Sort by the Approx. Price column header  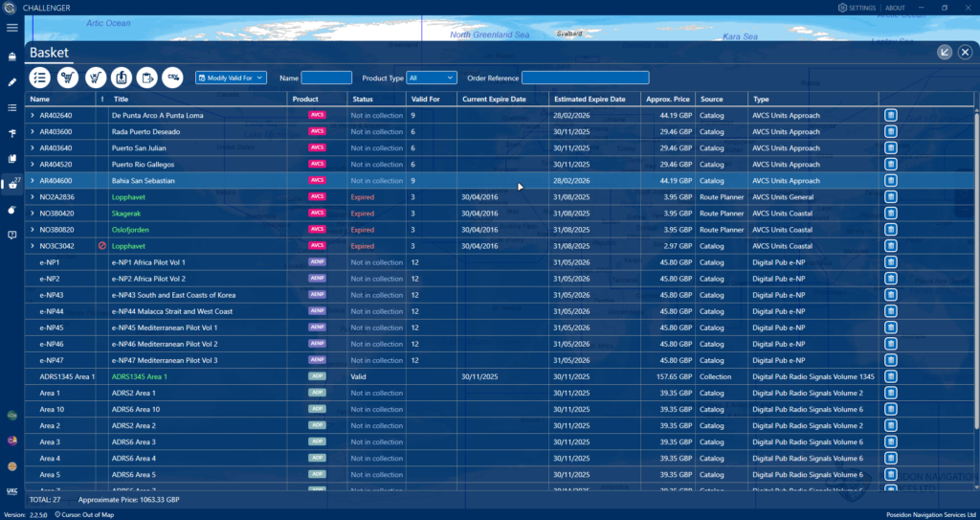[667, 99]
